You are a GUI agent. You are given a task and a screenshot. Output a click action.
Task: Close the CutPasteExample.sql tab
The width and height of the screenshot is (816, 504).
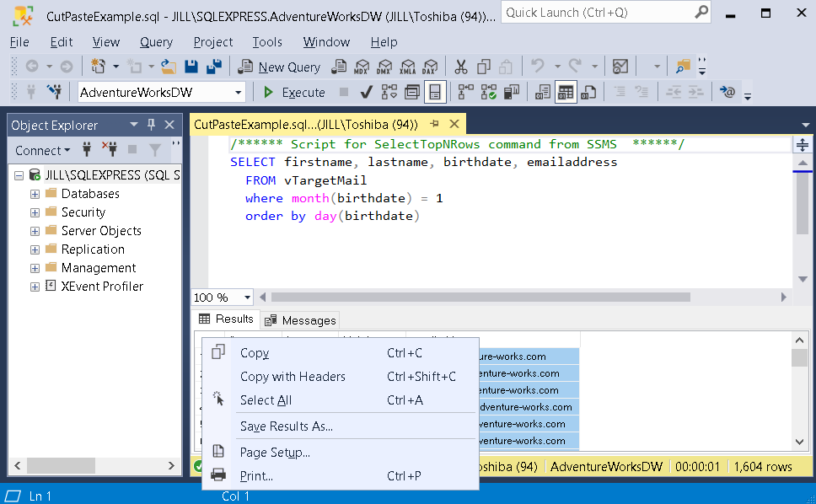(x=454, y=124)
